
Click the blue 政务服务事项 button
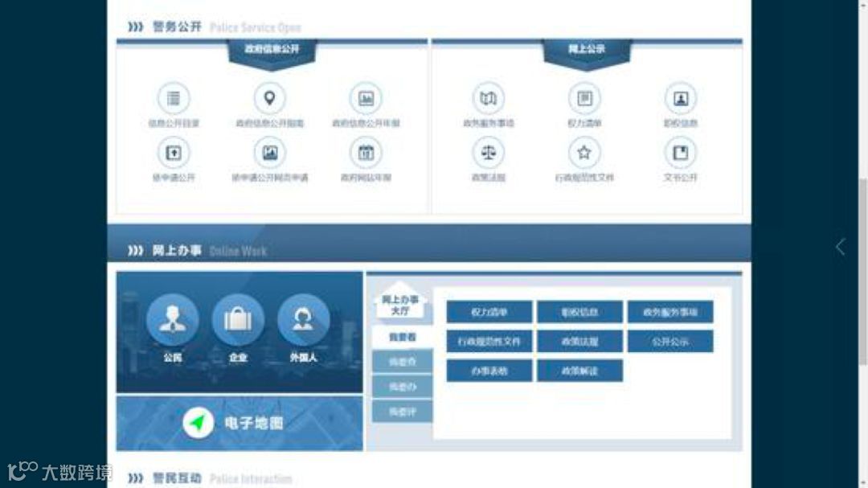pos(670,312)
